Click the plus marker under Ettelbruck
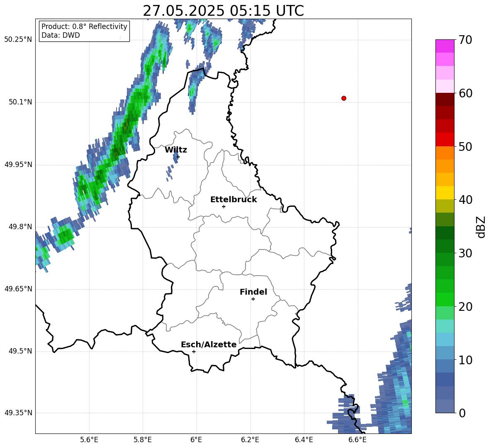 224,206
